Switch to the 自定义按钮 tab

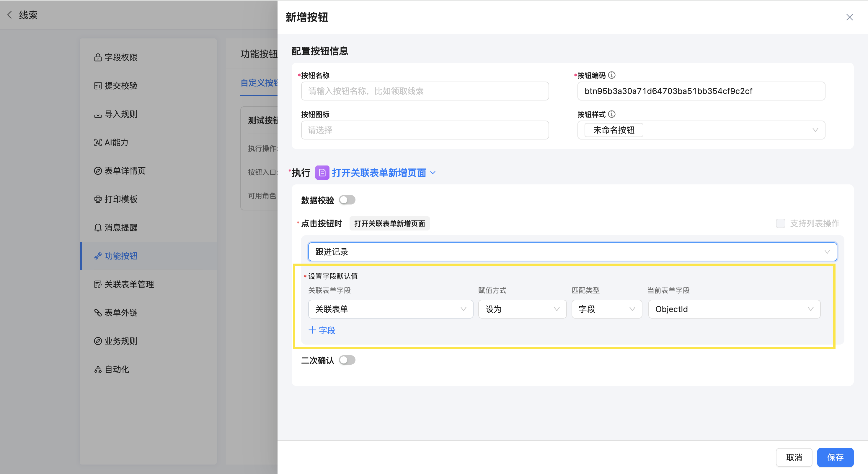point(259,83)
